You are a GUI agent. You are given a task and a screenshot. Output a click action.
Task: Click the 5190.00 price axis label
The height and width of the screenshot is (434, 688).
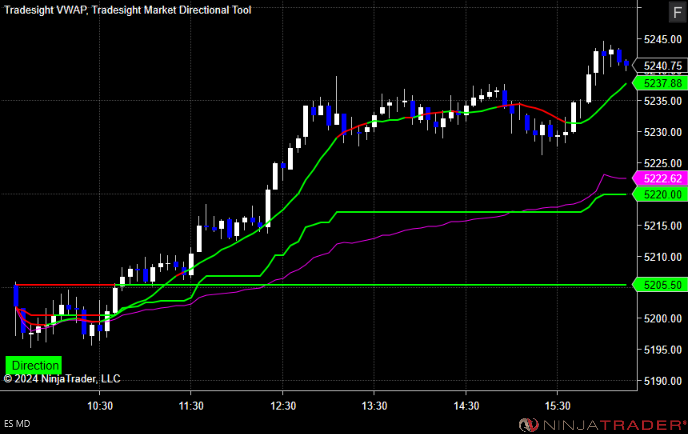663,381
